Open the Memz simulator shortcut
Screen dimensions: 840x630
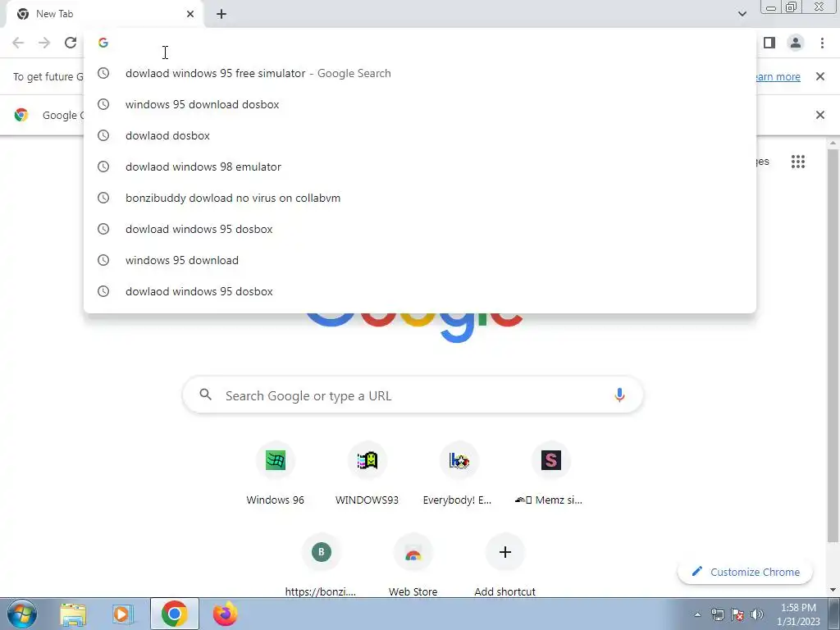click(x=550, y=474)
